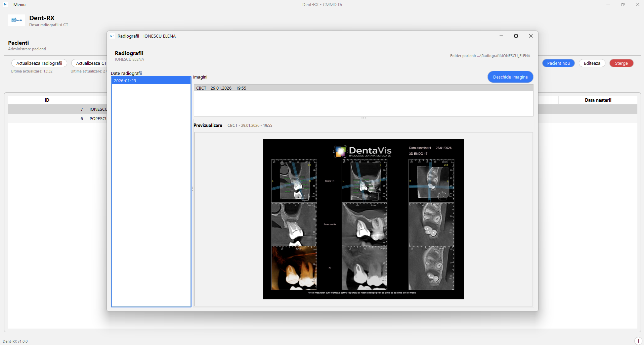Click the Data nasterii column header
This screenshot has height=345, width=644.
[x=598, y=100]
